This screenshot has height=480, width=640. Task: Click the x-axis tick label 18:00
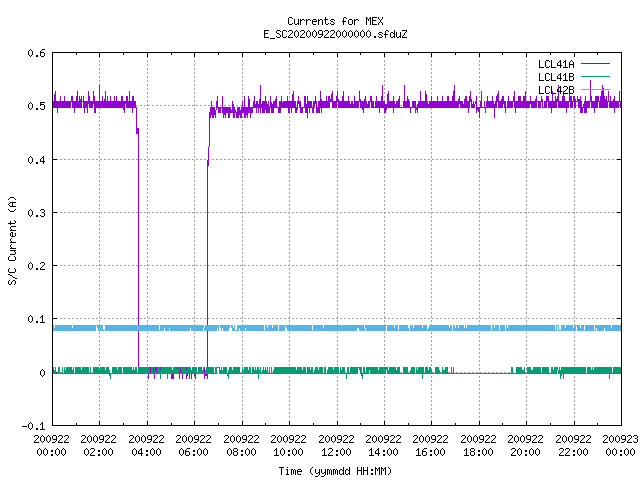click(478, 452)
